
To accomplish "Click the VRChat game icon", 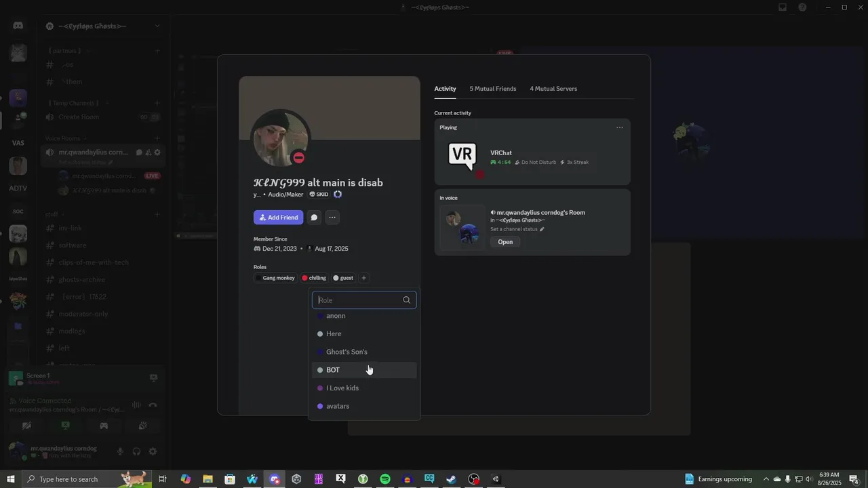I will (x=462, y=157).
